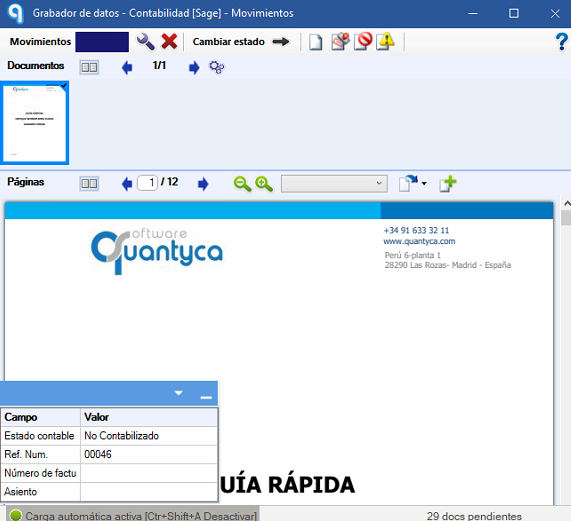Image resolution: width=571 pixels, height=521 pixels.
Task: Click the stamp document icon
Action: 340,41
